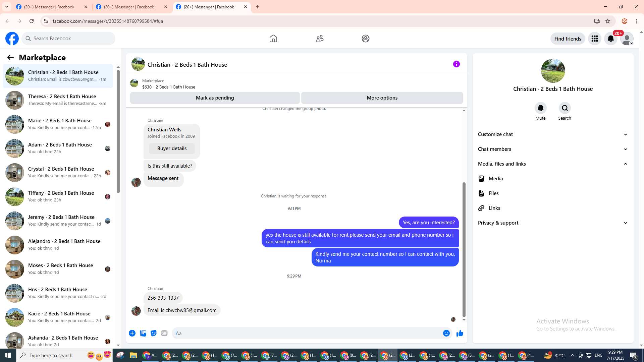Open the Links section

tap(553, 208)
